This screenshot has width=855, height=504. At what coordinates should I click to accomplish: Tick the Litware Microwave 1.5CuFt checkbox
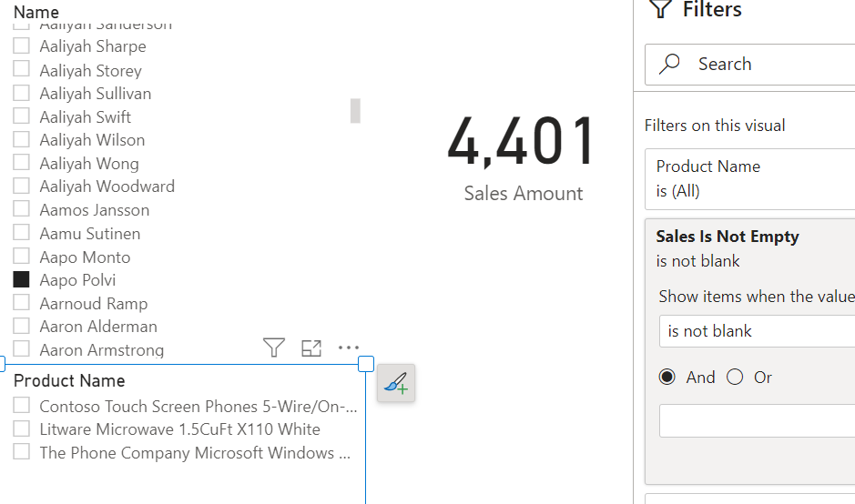tap(22, 429)
